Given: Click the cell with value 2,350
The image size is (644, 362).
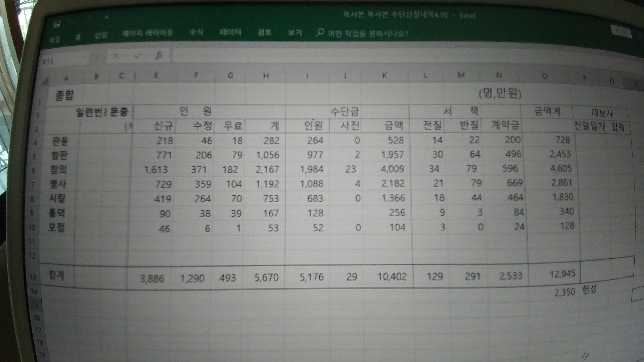Looking at the screenshot, I should click(x=565, y=292).
